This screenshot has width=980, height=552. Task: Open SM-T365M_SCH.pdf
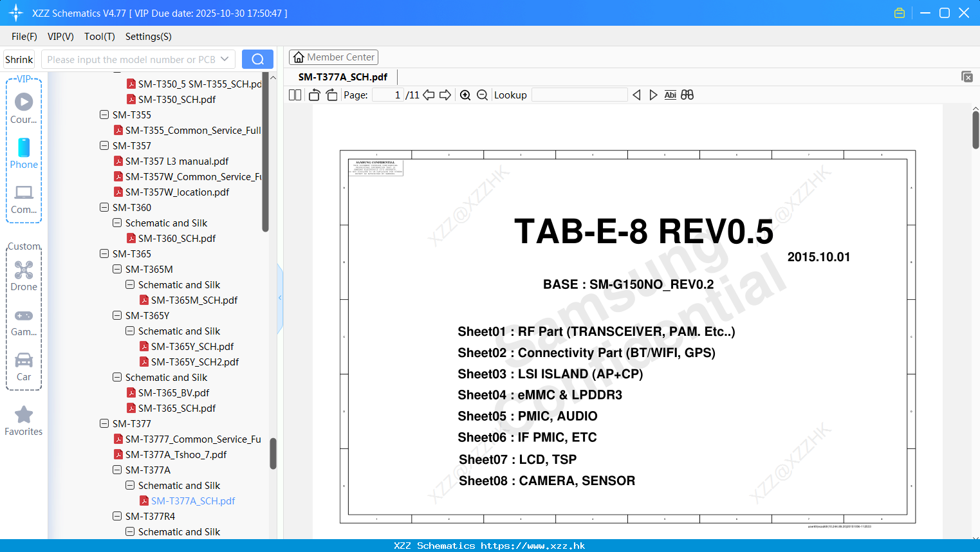point(194,300)
